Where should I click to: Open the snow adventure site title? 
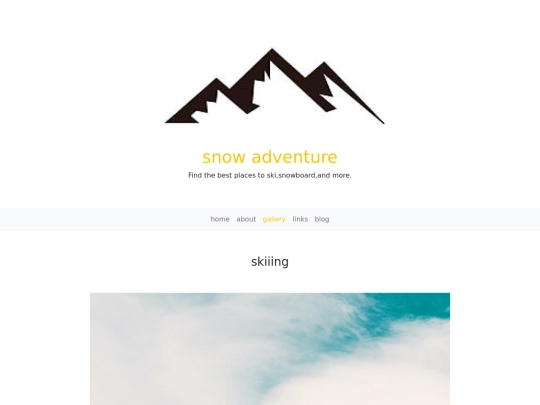tap(270, 157)
